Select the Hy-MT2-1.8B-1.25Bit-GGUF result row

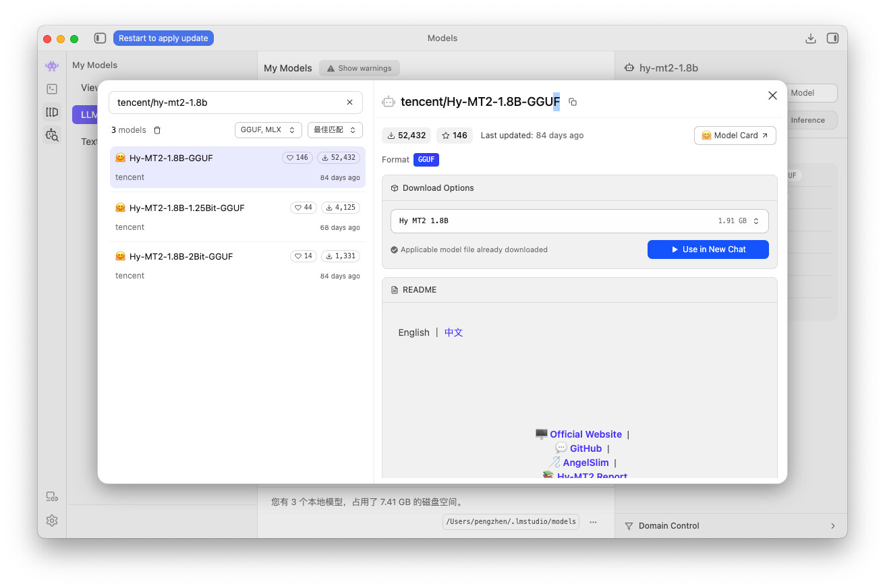(237, 216)
